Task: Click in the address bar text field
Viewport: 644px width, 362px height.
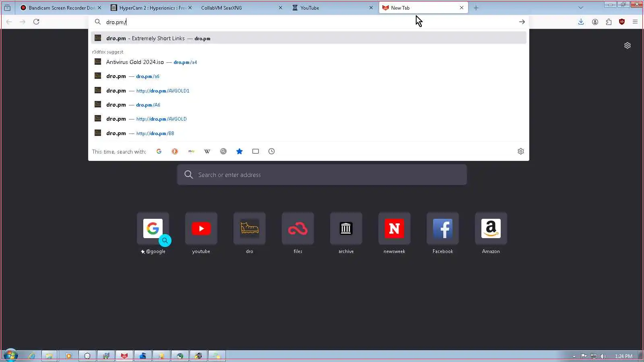Action: coord(309,22)
